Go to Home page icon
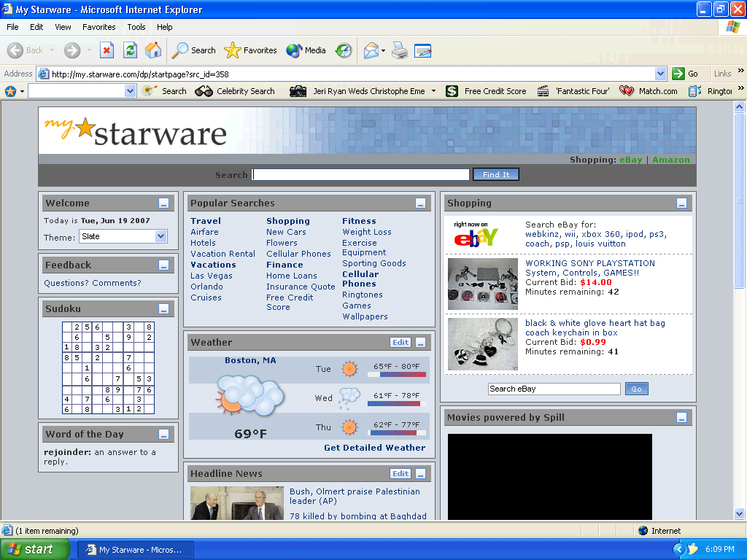The image size is (747, 560). click(153, 50)
